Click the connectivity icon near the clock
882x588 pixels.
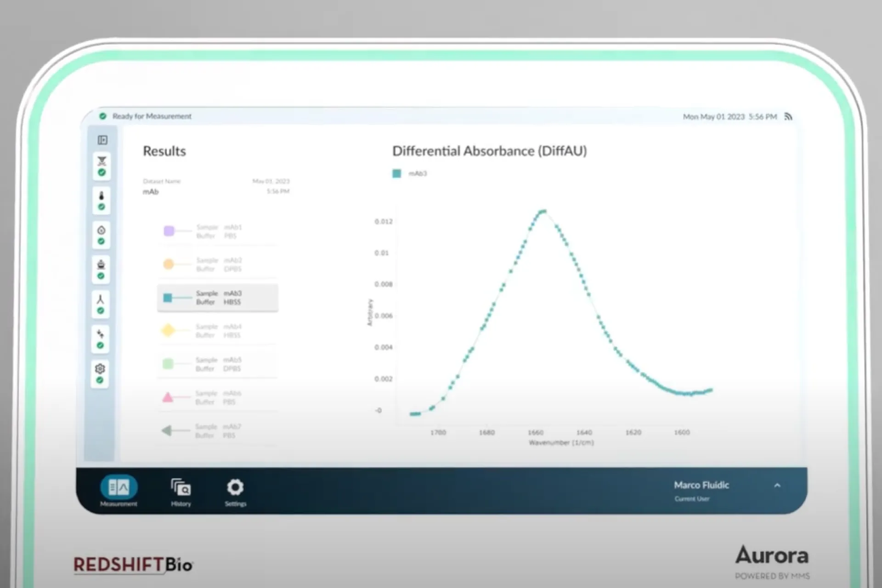[x=787, y=117]
